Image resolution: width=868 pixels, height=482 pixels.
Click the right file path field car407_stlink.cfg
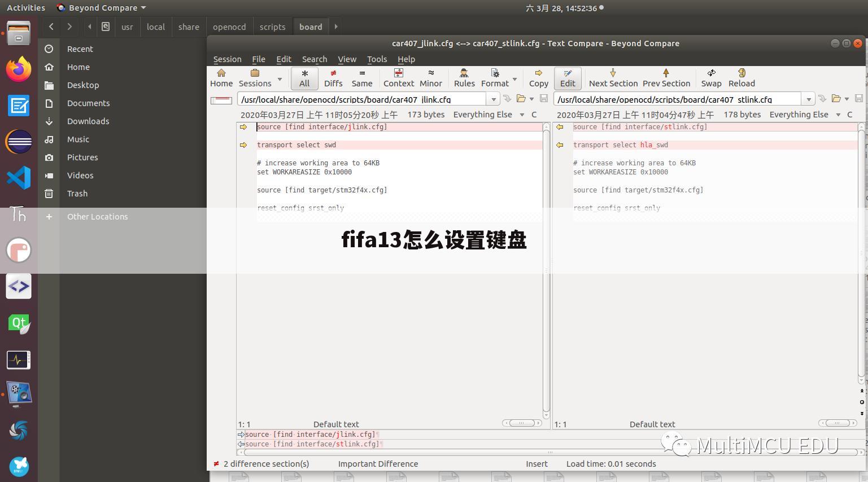pos(677,99)
